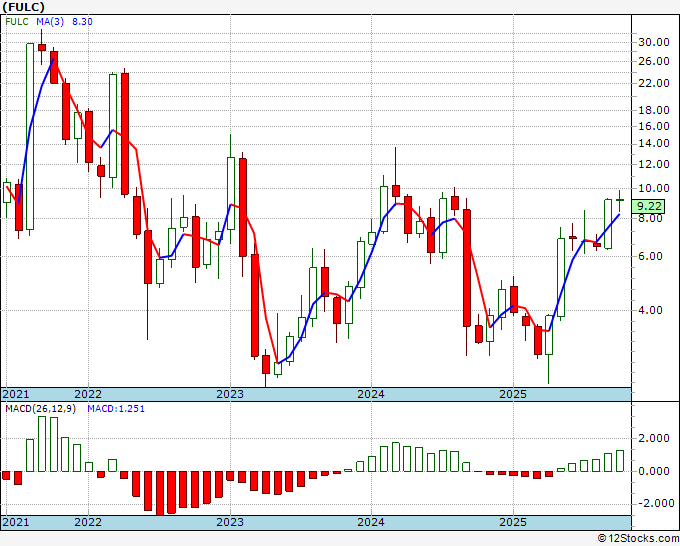This screenshot has height=546, width=680.
Task: Click the 2.000 MACD axis label
Action: 654,438
